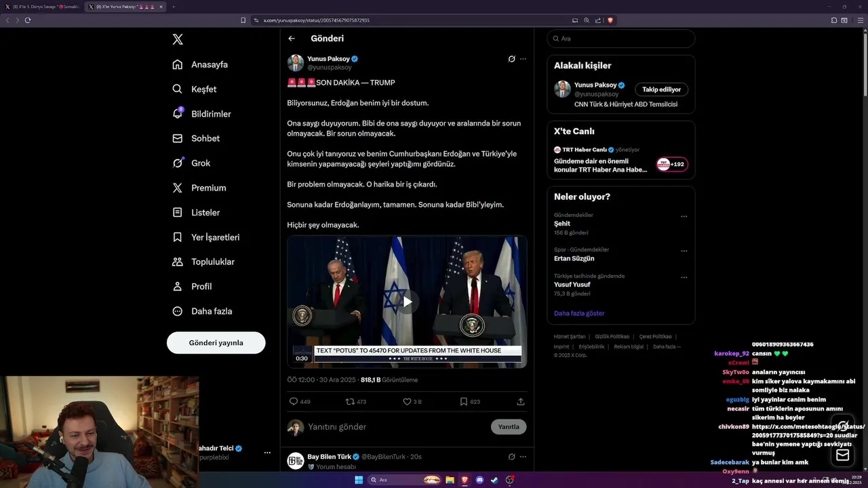
Task: Open the Yusuf Yusuf trending topic
Action: [572, 285]
